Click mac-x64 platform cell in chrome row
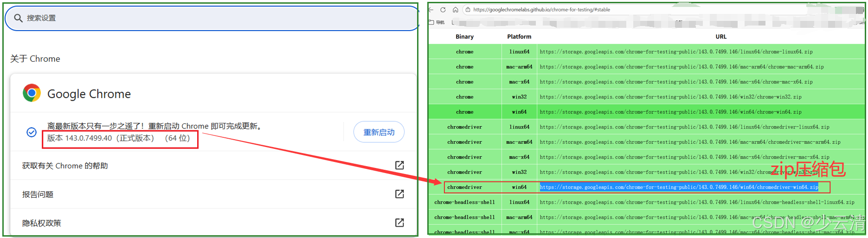868x238 pixels. [x=519, y=82]
